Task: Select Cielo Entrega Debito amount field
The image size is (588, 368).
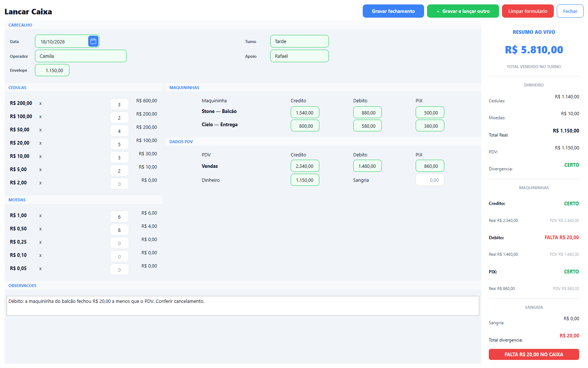Action: 367,126
